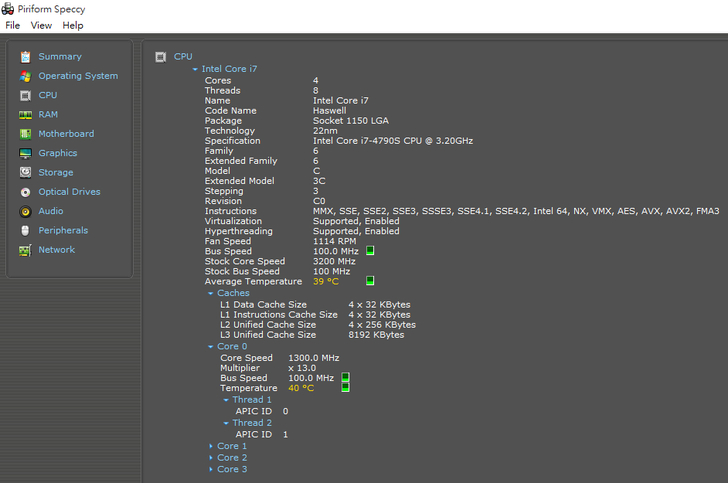Open the RAM section icon
The width and height of the screenshot is (728, 483).
(x=26, y=115)
